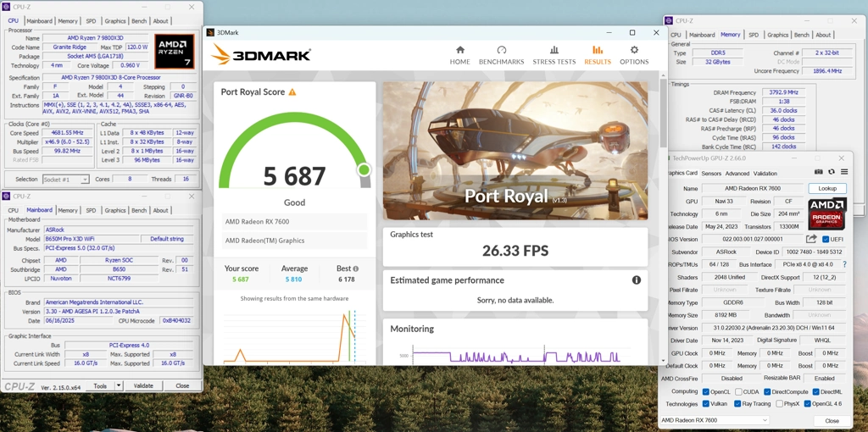Click the warning triangle beside Port Royal Score
Image resolution: width=868 pixels, height=432 pixels.
(x=292, y=91)
